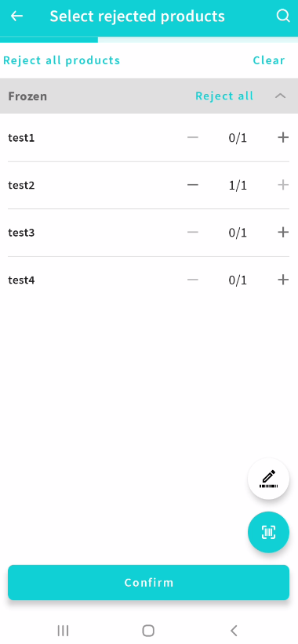Tap the plus icon for test4
This screenshot has width=298, height=644.
coord(283,280)
